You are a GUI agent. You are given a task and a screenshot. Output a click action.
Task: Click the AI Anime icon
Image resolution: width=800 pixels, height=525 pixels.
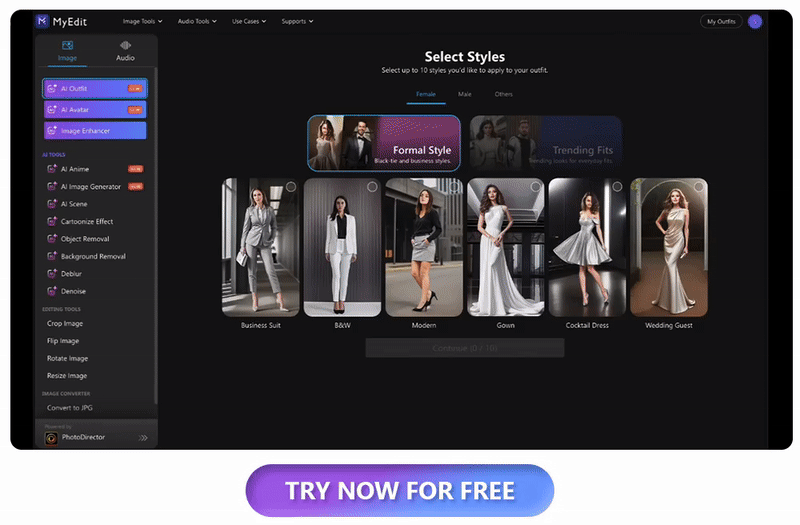52,169
